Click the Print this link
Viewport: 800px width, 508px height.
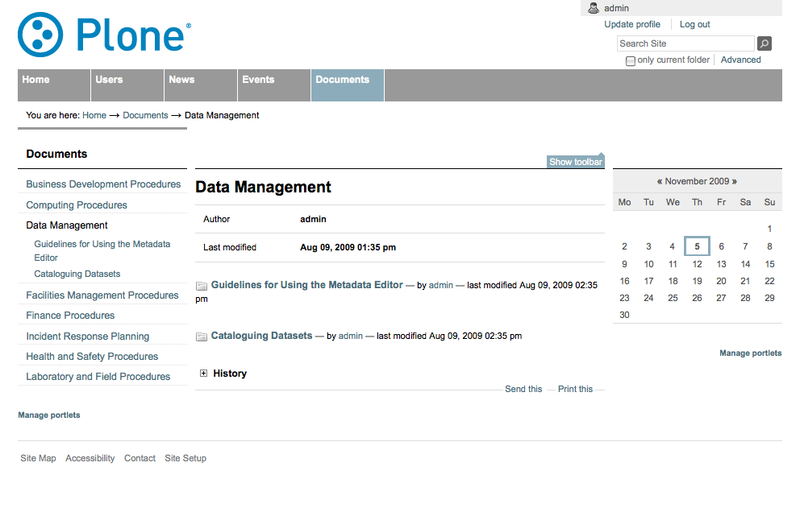point(575,389)
